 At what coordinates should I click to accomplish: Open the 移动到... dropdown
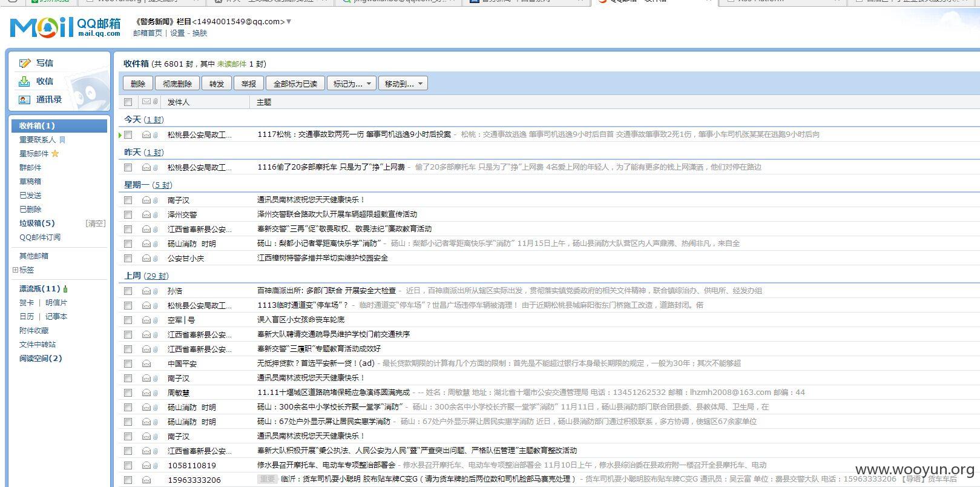pos(403,84)
